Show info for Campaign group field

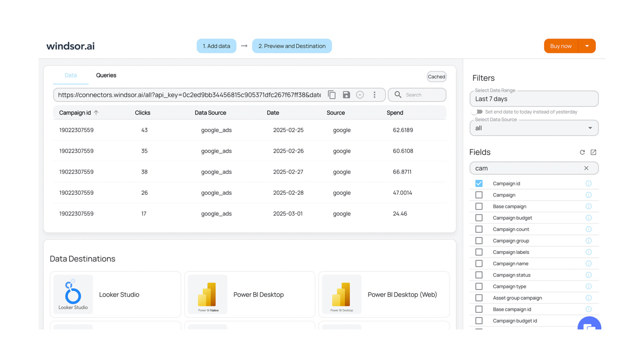(x=588, y=241)
